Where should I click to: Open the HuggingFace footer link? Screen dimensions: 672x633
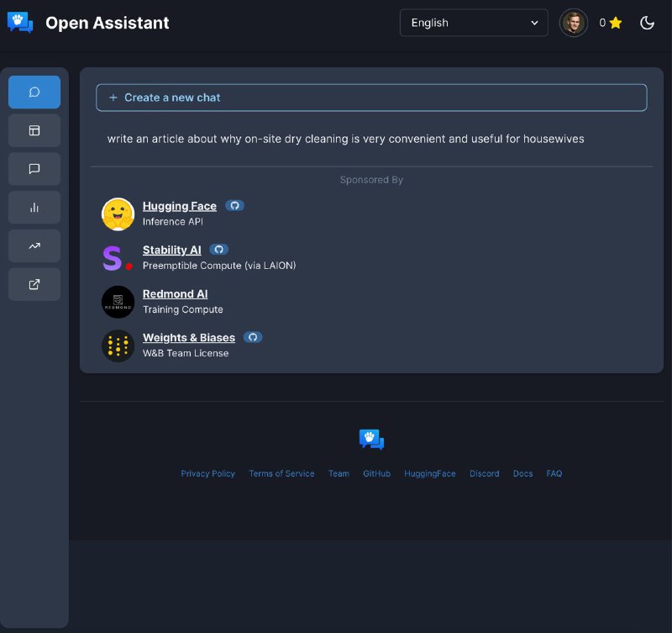pos(430,473)
